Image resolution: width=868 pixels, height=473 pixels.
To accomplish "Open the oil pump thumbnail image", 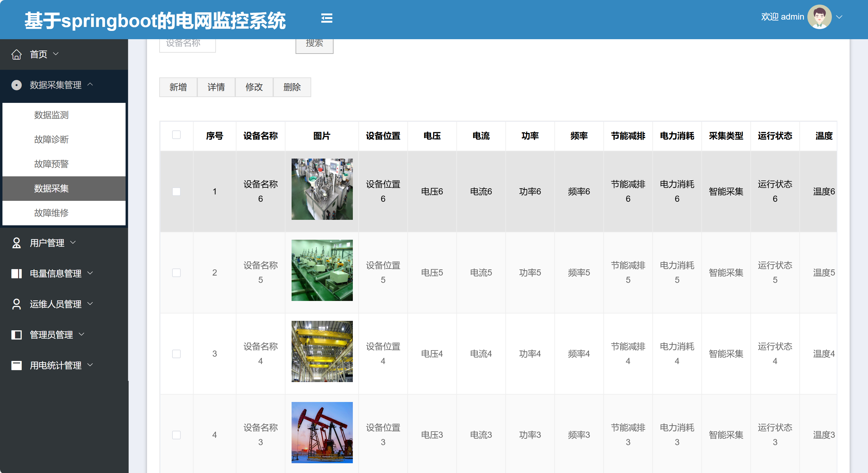I will 322,432.
